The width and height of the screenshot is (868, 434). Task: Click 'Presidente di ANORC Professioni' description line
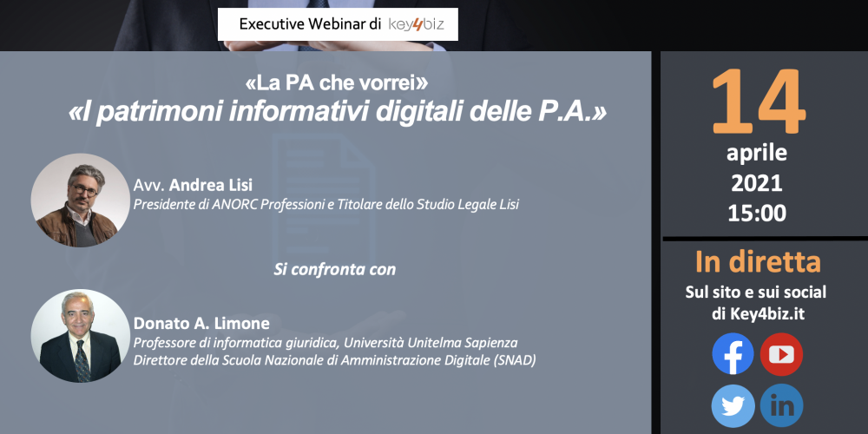pyautogui.click(x=326, y=204)
